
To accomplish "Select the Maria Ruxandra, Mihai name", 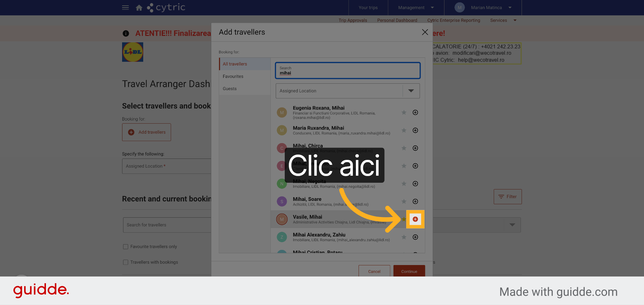I will [x=318, y=128].
